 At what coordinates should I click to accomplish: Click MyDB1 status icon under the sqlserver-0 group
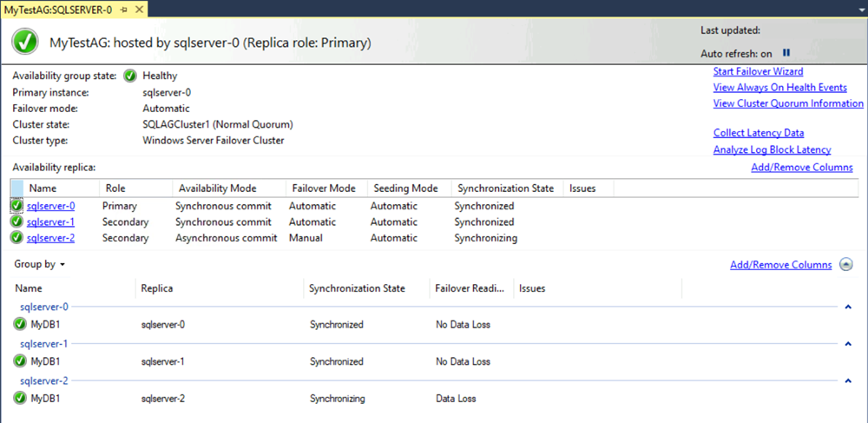[x=21, y=325]
